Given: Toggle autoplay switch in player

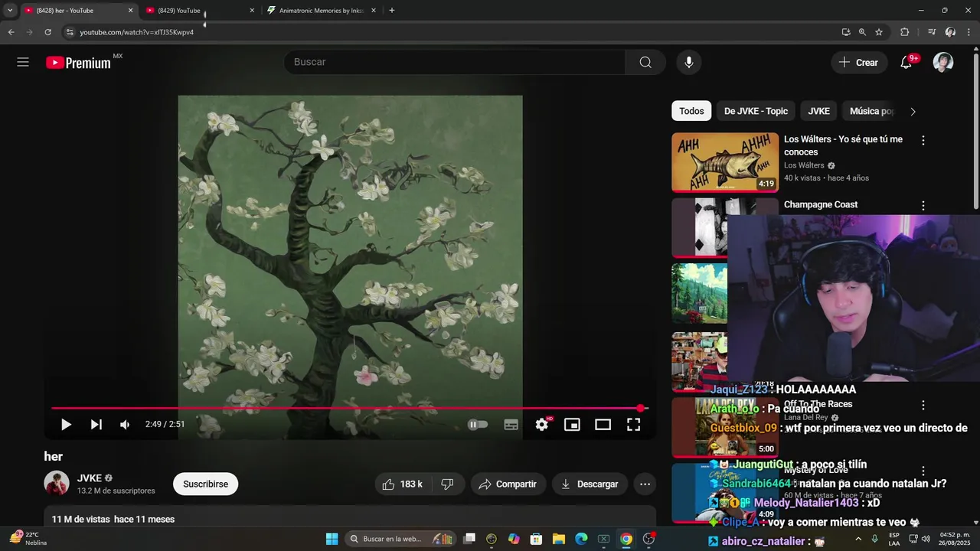Looking at the screenshot, I should [x=478, y=425].
